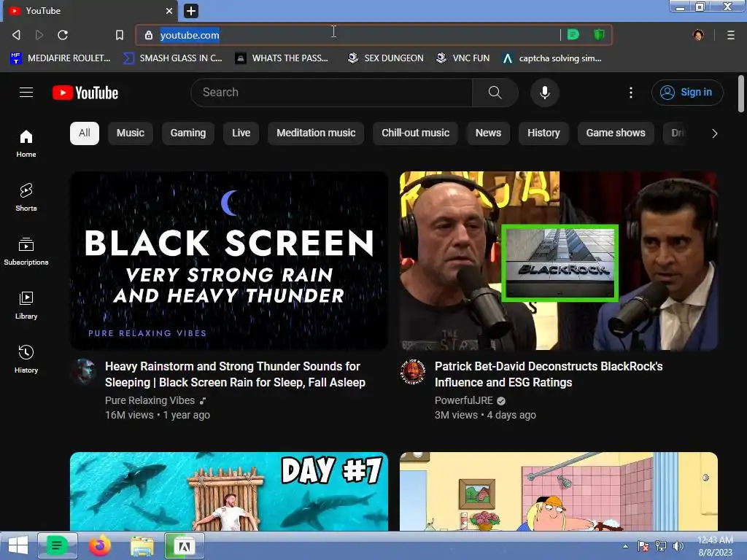Open the WHATS THE PASS... bookmark
747x560 pixels.
point(282,58)
